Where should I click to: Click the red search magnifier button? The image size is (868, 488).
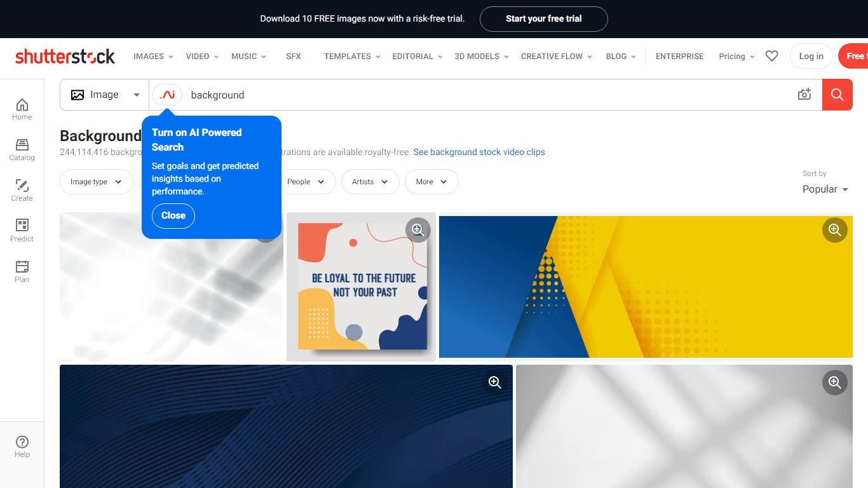point(837,95)
